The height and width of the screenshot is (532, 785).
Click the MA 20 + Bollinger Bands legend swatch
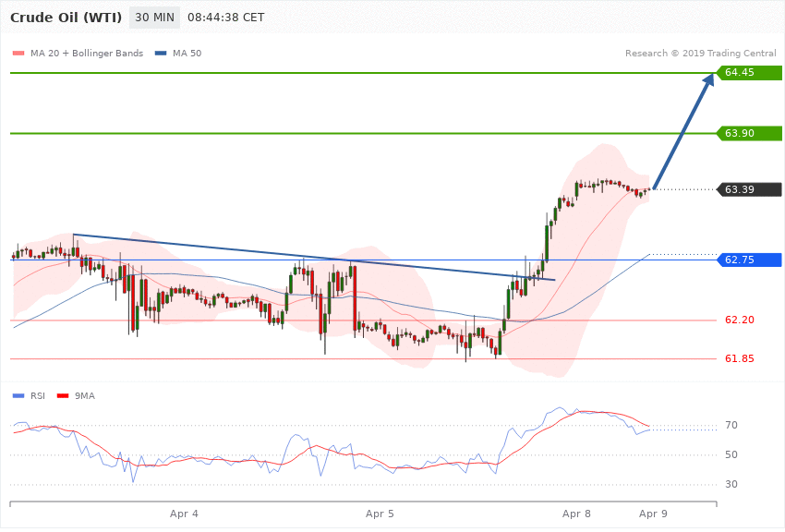[18, 53]
